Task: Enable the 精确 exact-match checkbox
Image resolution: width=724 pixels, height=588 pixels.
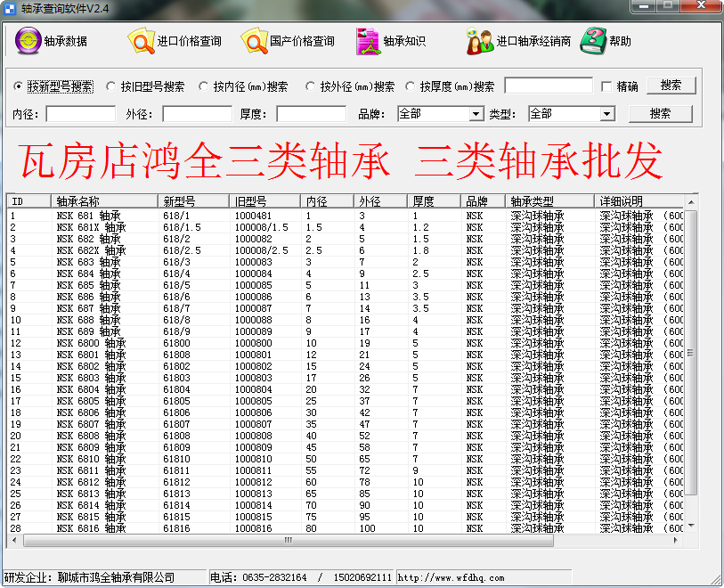Action: coord(607,87)
